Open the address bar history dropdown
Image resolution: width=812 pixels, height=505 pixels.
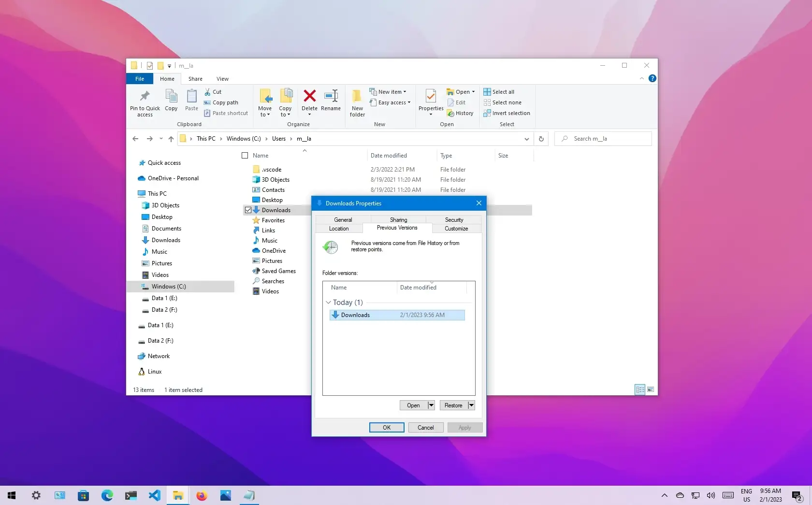tap(526, 139)
